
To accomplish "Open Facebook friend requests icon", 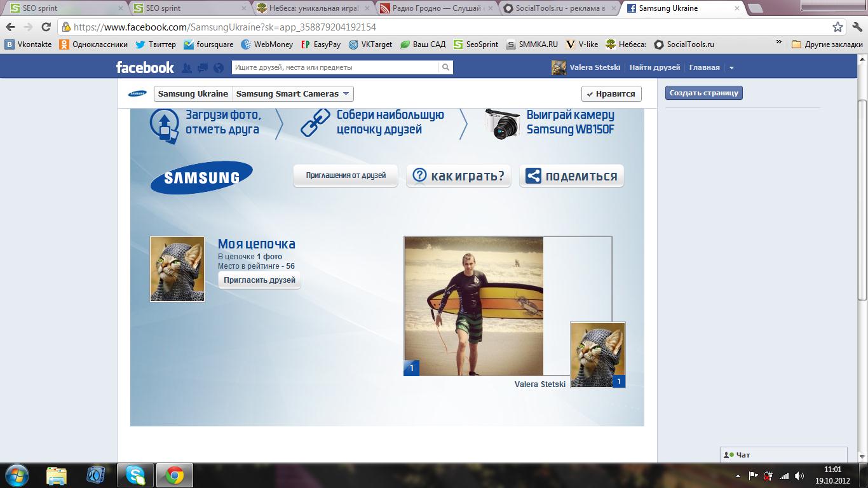I will pyautogui.click(x=187, y=68).
